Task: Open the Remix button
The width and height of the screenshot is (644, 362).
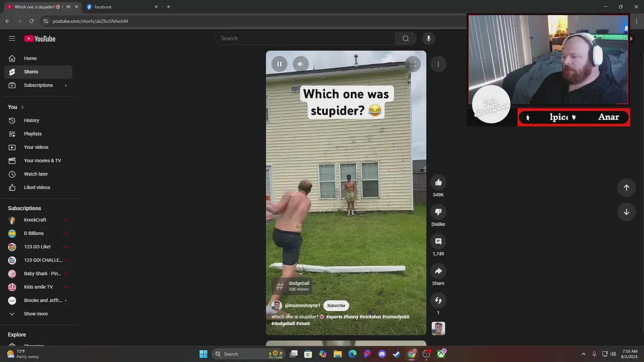Action: (x=438, y=300)
